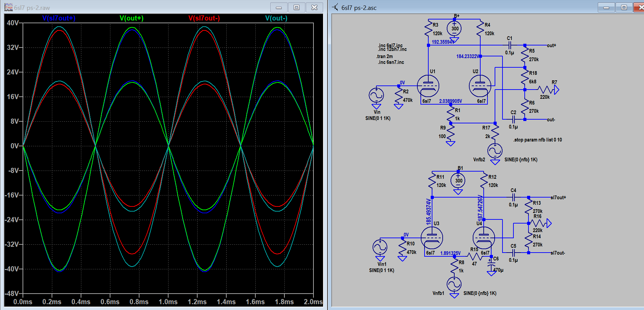Screen dimensions: 644x310
Task: Select the Vin1 sine source symbol
Action: coord(380,247)
